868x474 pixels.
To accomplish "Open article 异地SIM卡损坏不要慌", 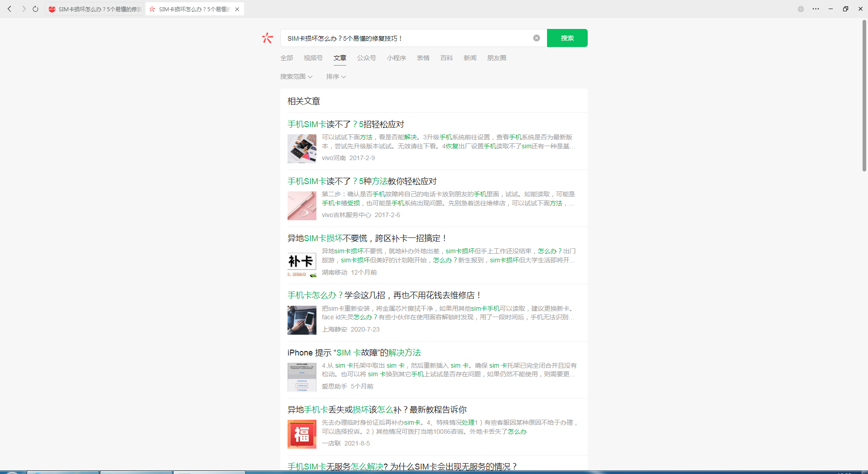I will point(368,238).
